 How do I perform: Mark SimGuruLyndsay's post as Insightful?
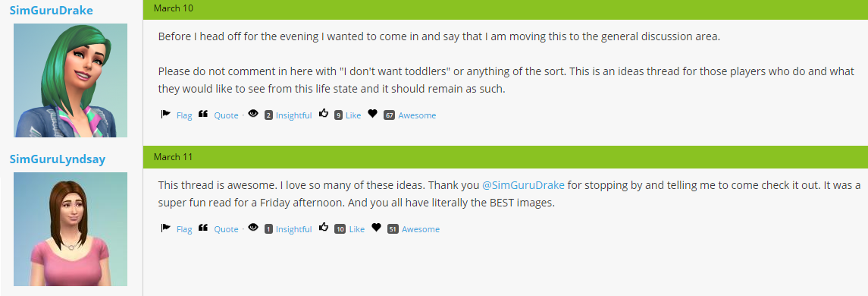[294, 229]
